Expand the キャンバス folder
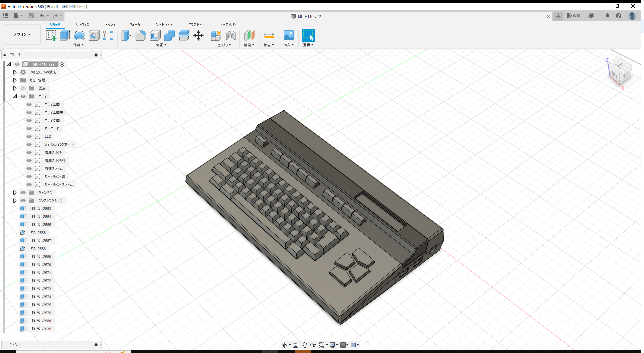The image size is (644, 353). click(15, 192)
